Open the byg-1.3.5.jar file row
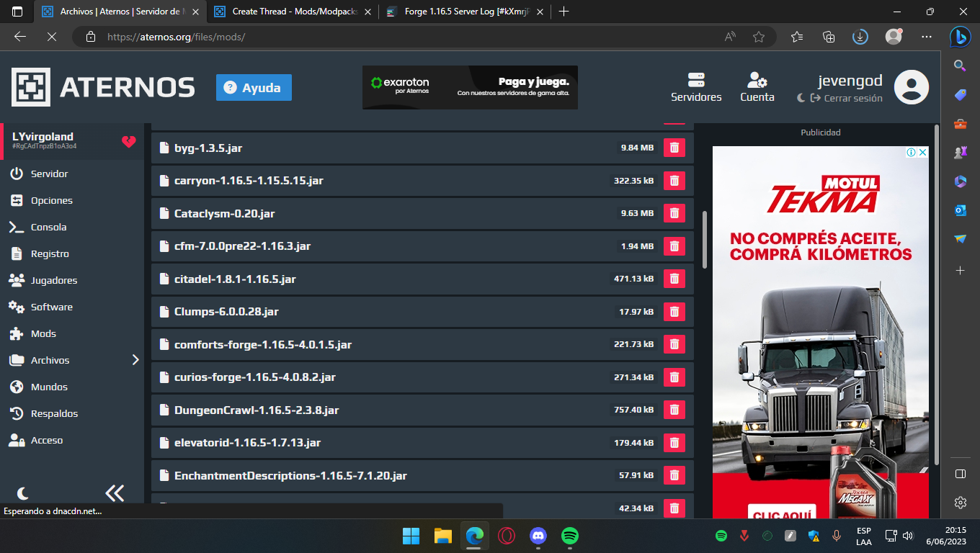 pyautogui.click(x=422, y=148)
